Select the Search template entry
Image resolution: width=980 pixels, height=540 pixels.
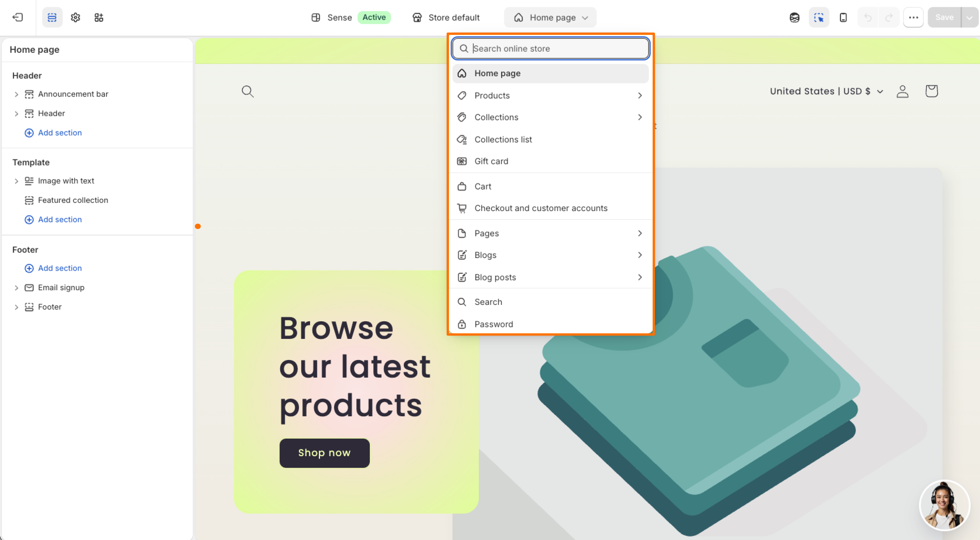click(550, 302)
